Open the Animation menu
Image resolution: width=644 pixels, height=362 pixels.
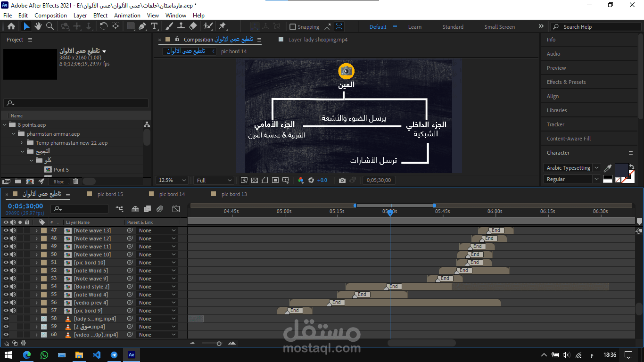click(x=127, y=15)
